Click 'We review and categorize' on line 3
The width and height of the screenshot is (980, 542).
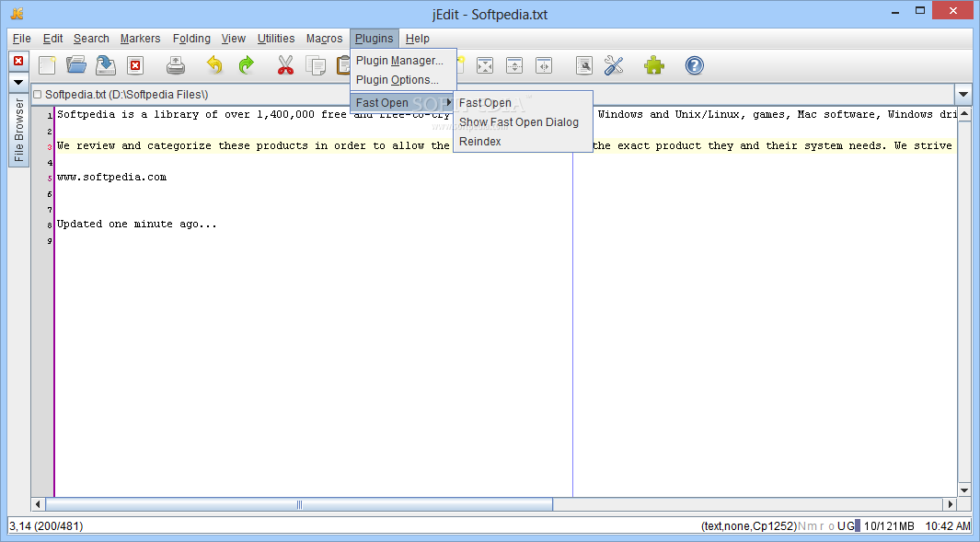point(134,145)
